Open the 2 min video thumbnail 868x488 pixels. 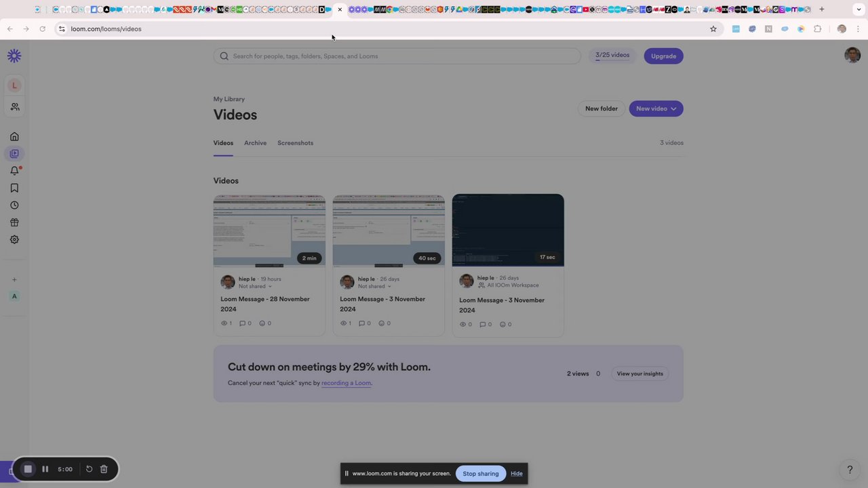click(x=269, y=231)
